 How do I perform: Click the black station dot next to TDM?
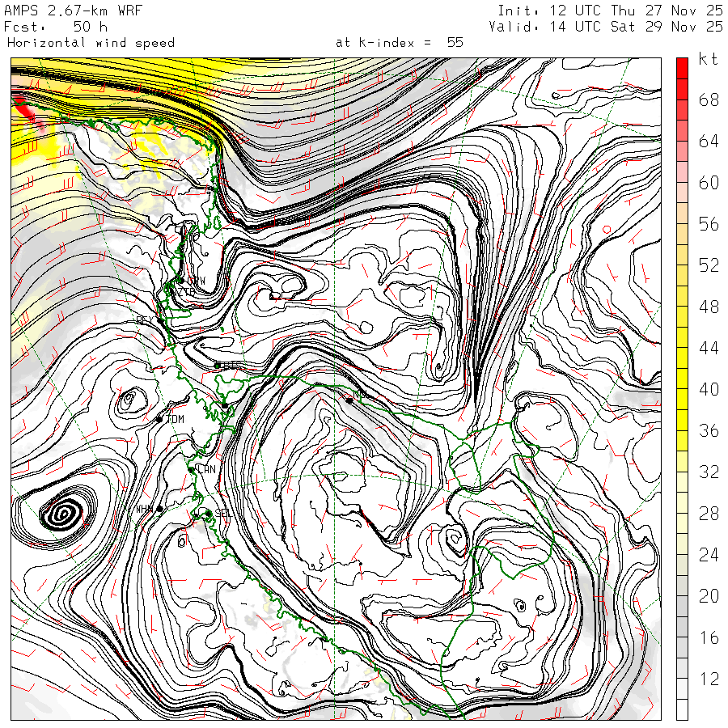click(159, 419)
